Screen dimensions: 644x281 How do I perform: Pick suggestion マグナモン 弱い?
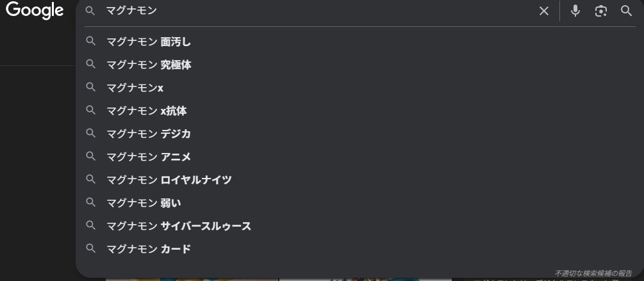coord(144,203)
